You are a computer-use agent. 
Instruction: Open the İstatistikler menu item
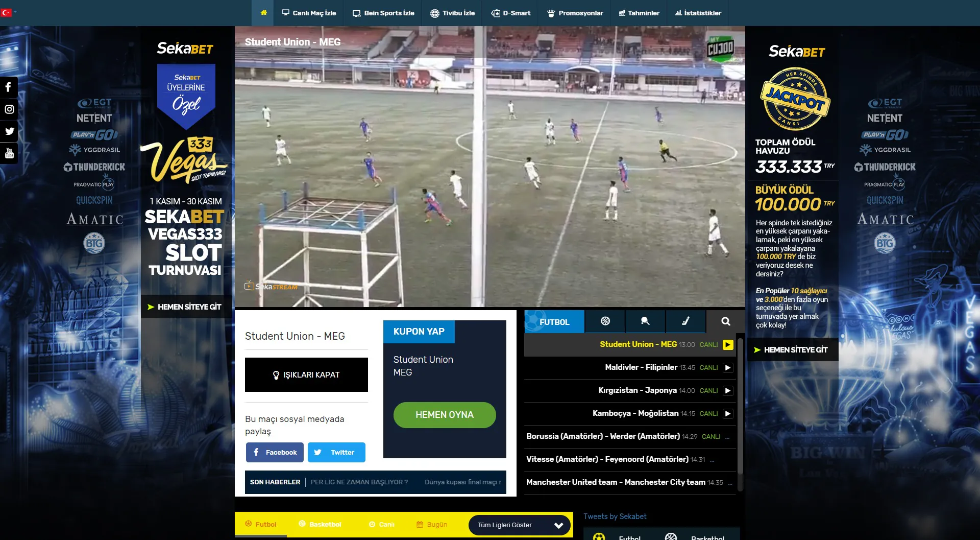point(698,13)
